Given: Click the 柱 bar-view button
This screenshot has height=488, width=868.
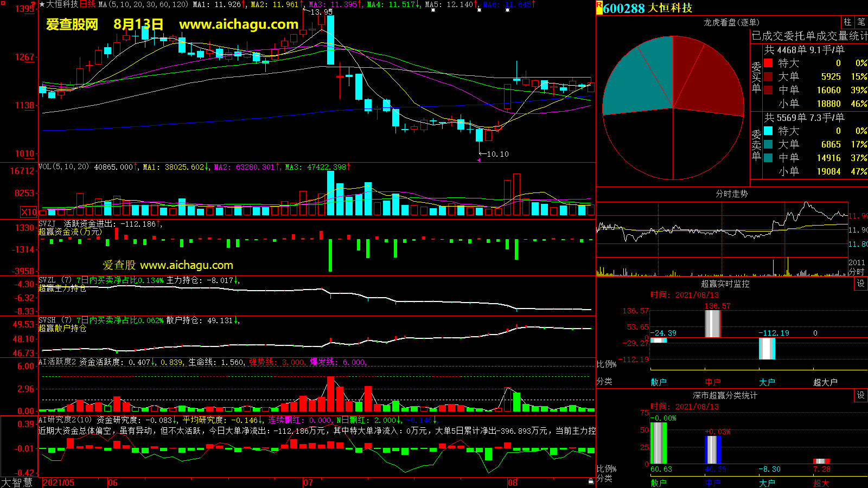Looking at the screenshot, I should (x=847, y=22).
